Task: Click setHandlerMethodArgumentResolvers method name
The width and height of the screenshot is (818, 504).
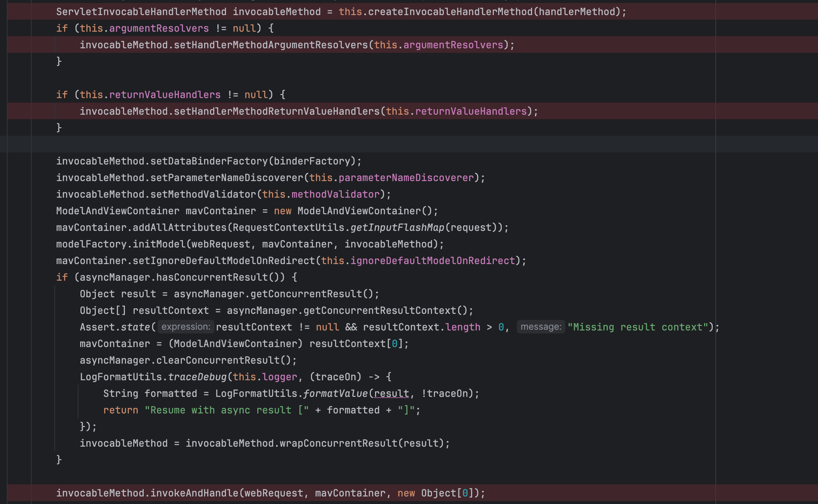Action: pos(271,45)
